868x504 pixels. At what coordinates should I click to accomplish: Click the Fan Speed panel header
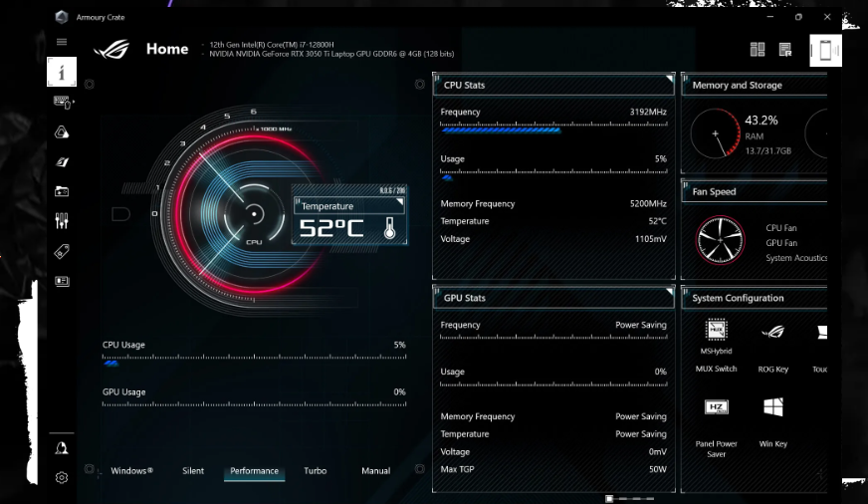point(755,191)
